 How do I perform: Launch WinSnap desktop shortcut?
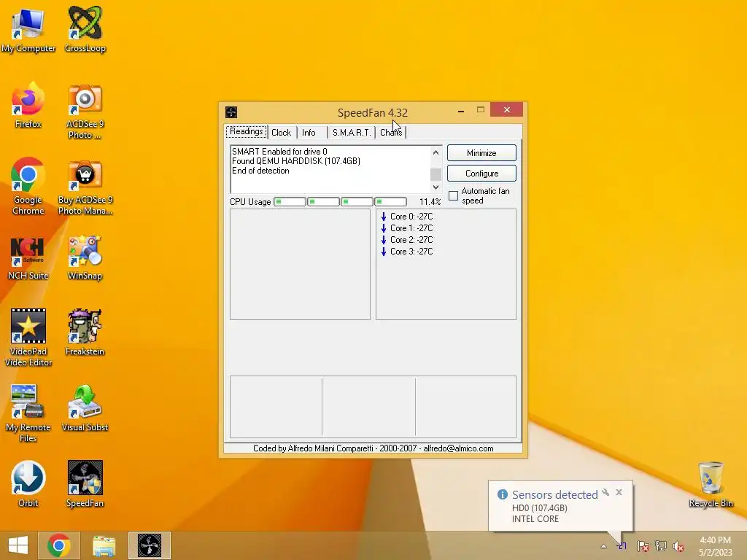85,257
